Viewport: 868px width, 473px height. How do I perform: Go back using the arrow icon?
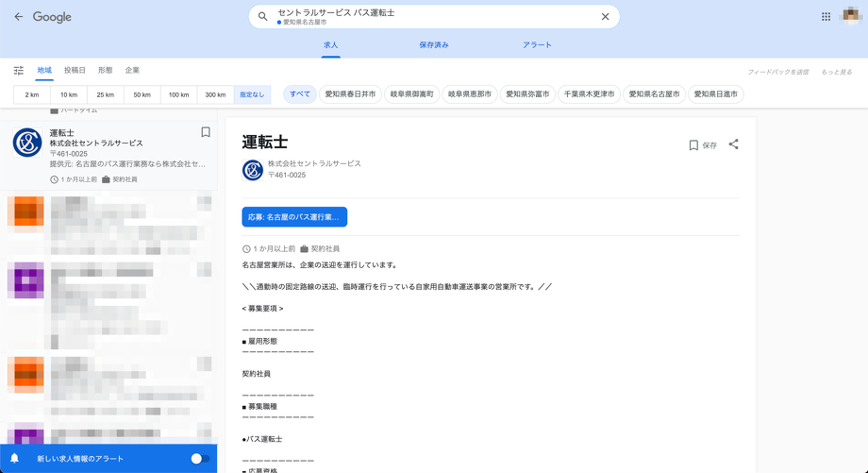click(x=18, y=17)
